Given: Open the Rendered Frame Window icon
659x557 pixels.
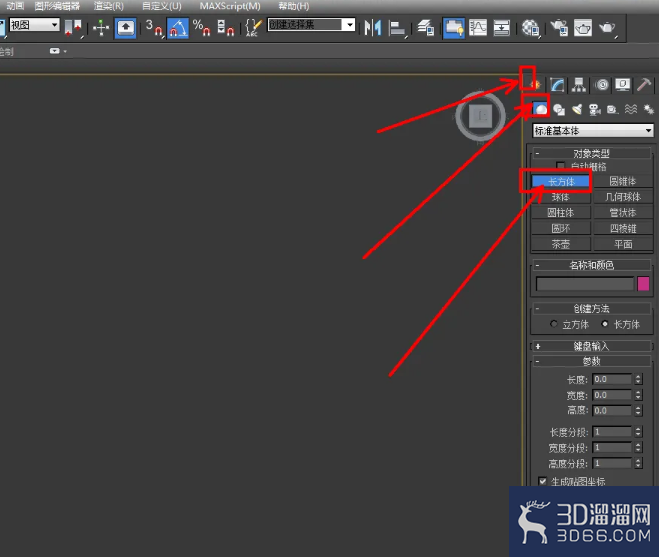Looking at the screenshot, I should coord(583,28).
